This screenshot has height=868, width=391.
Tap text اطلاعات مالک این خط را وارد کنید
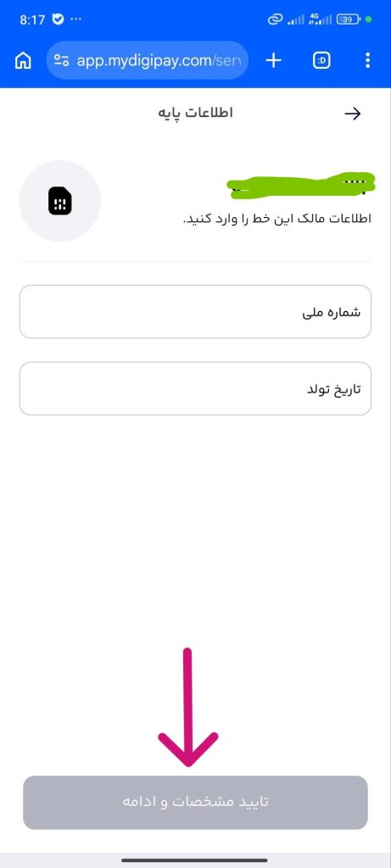point(276,219)
